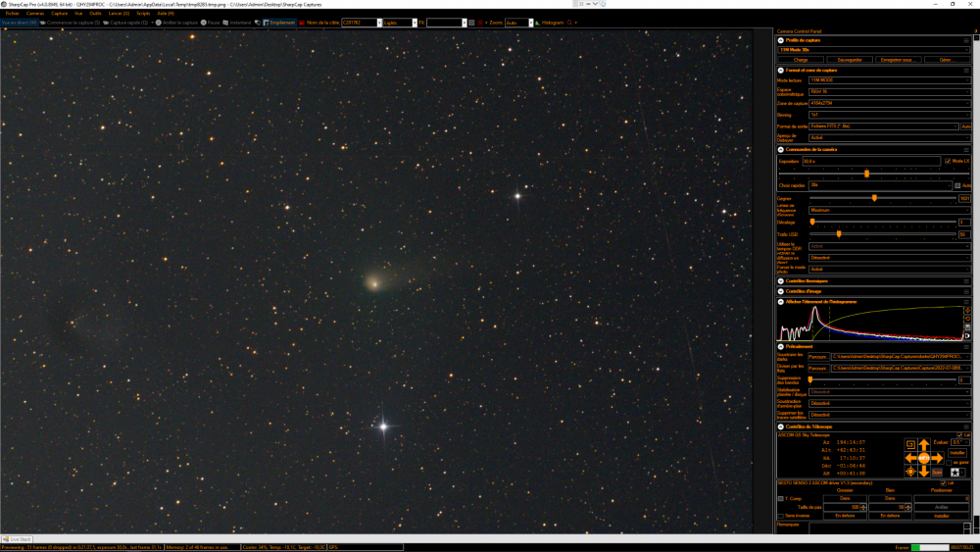
Task: Open the Fichier menu
Action: [x=13, y=13]
